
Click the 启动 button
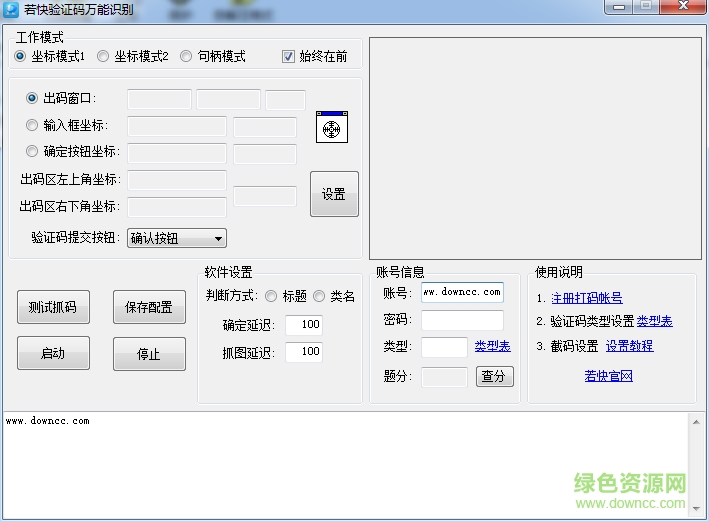click(x=53, y=353)
